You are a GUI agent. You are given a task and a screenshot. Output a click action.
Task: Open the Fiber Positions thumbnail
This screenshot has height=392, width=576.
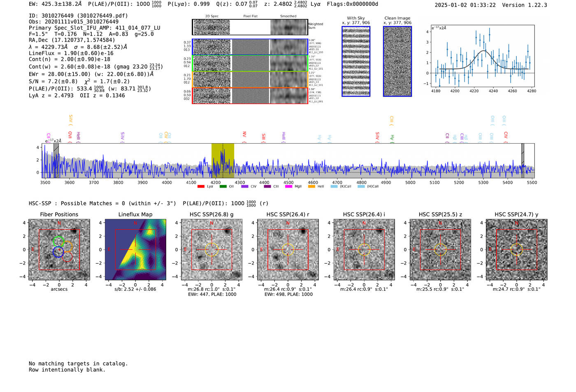[59, 249]
